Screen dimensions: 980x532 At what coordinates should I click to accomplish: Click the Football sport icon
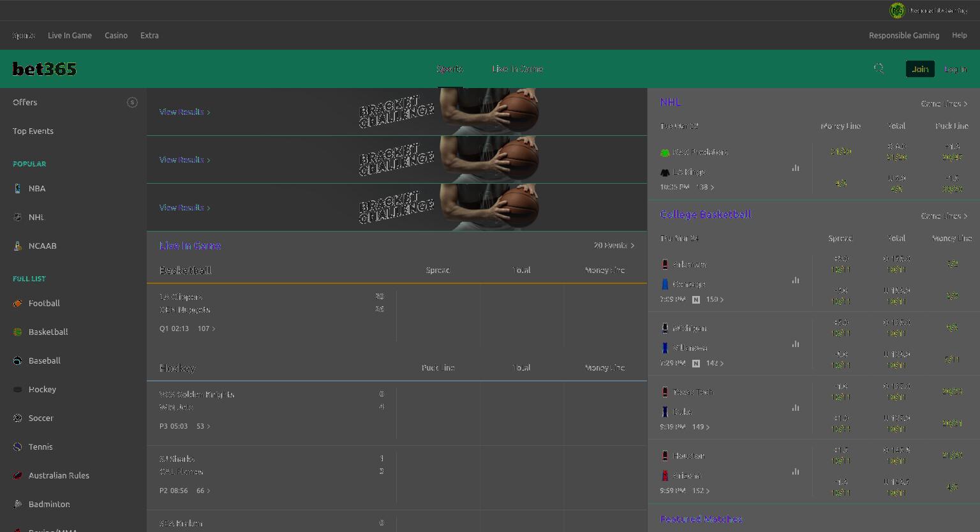17,303
